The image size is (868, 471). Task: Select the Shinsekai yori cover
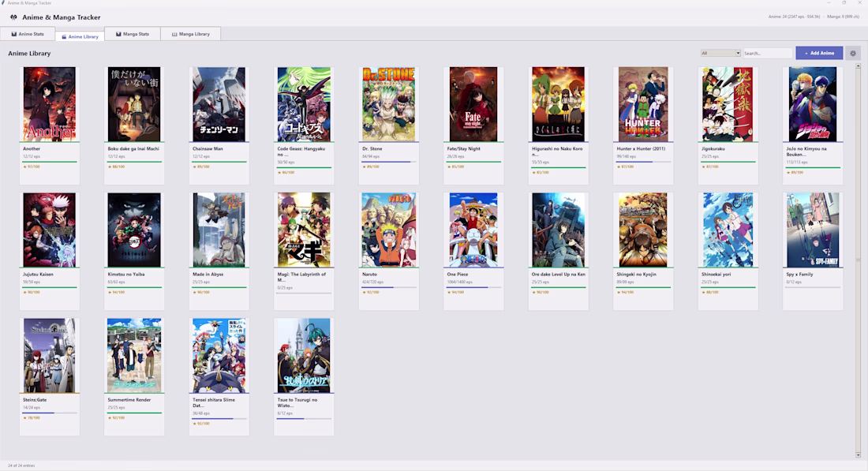coord(728,230)
